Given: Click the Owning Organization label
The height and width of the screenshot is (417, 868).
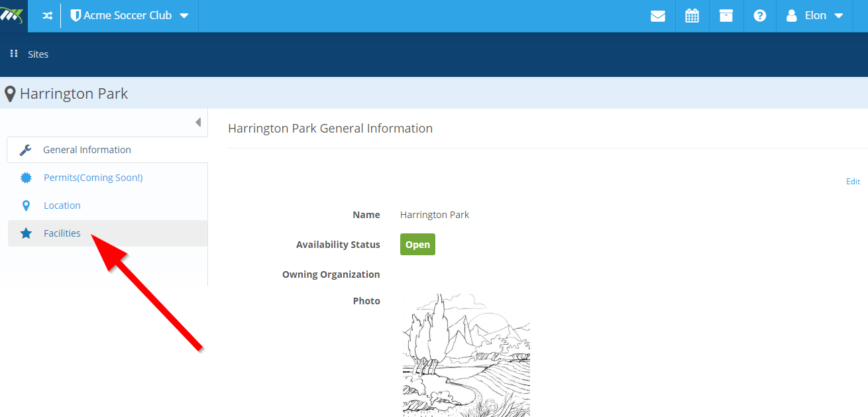Looking at the screenshot, I should (331, 274).
